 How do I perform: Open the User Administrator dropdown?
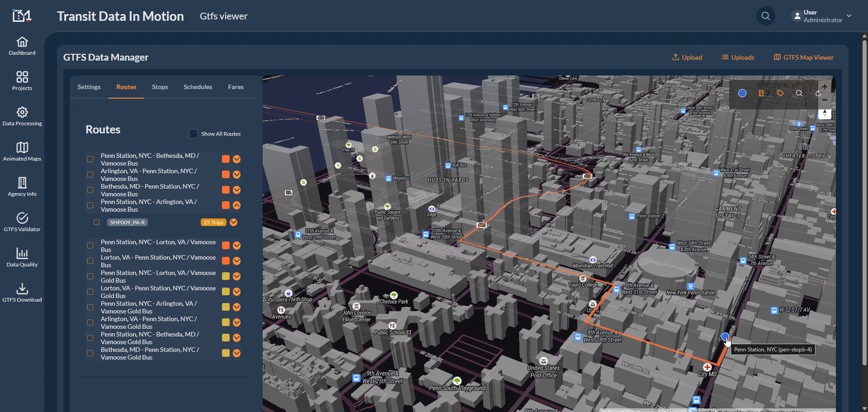tap(822, 16)
